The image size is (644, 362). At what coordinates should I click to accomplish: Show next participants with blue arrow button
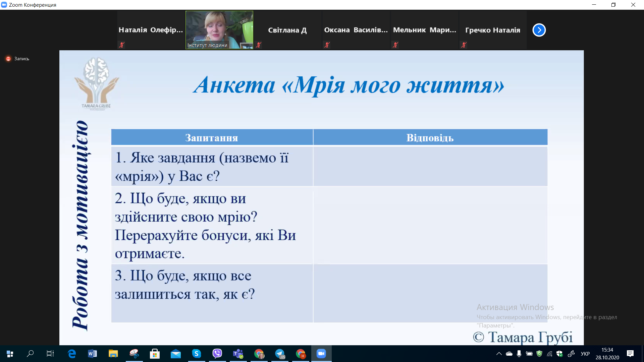pyautogui.click(x=539, y=30)
